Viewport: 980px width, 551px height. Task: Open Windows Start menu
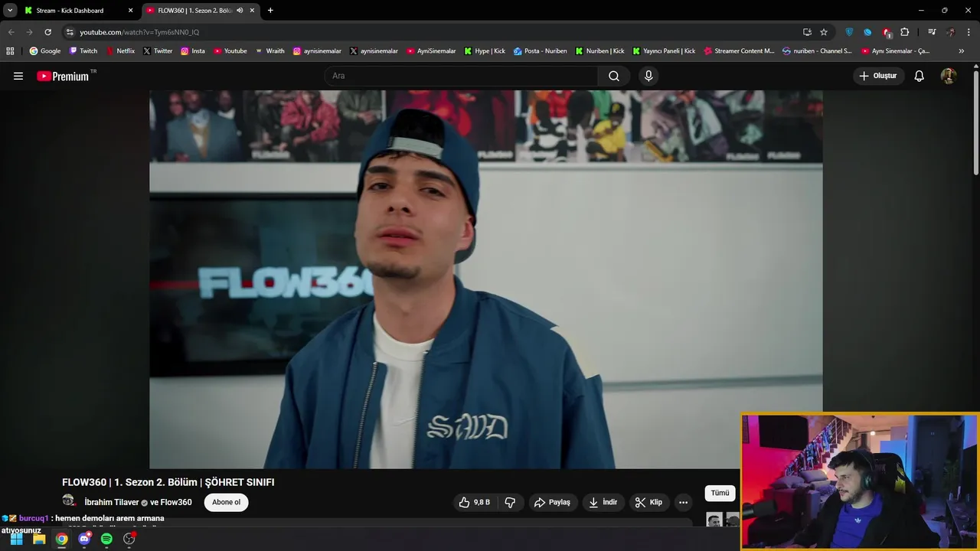(16, 539)
